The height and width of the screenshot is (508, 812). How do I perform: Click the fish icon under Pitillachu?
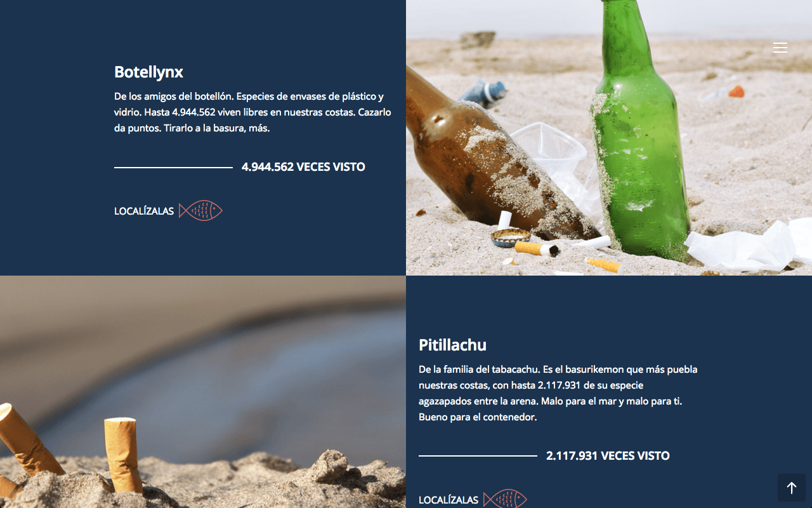[x=505, y=499]
